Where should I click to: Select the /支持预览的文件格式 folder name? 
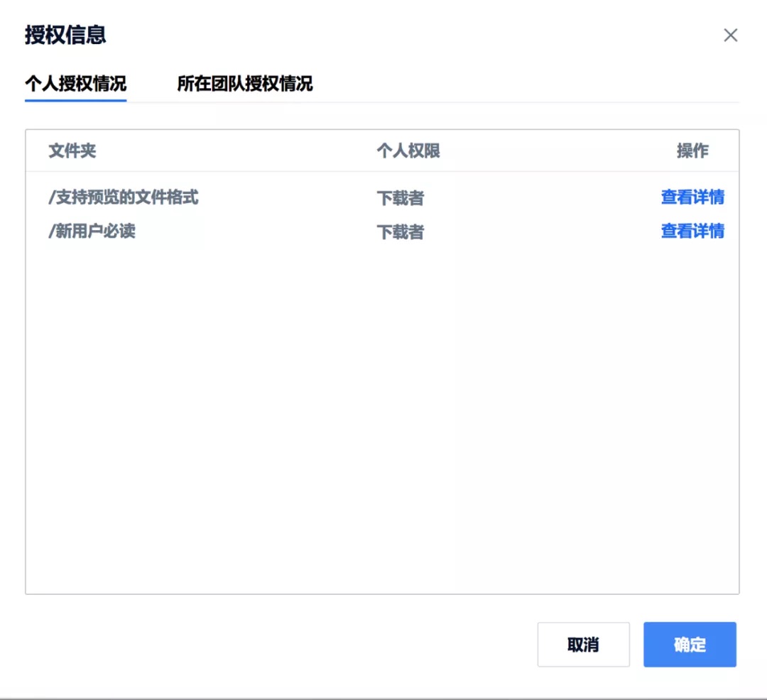pos(124,197)
